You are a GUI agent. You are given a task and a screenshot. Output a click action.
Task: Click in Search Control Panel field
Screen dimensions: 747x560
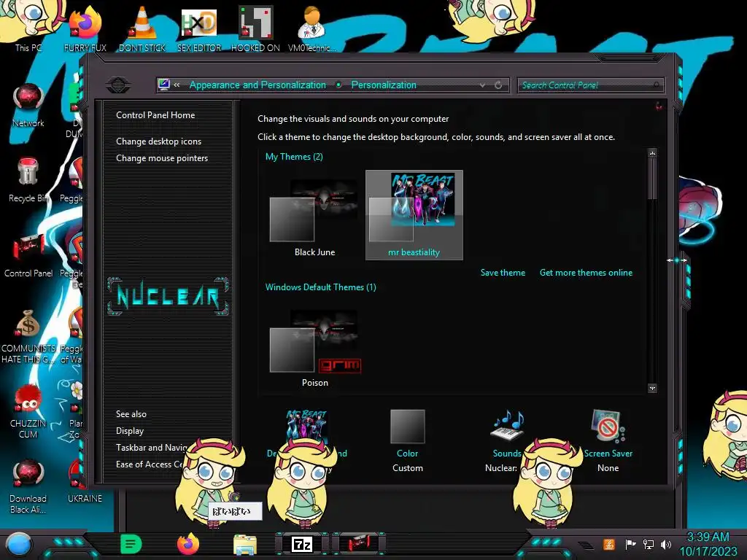click(590, 85)
